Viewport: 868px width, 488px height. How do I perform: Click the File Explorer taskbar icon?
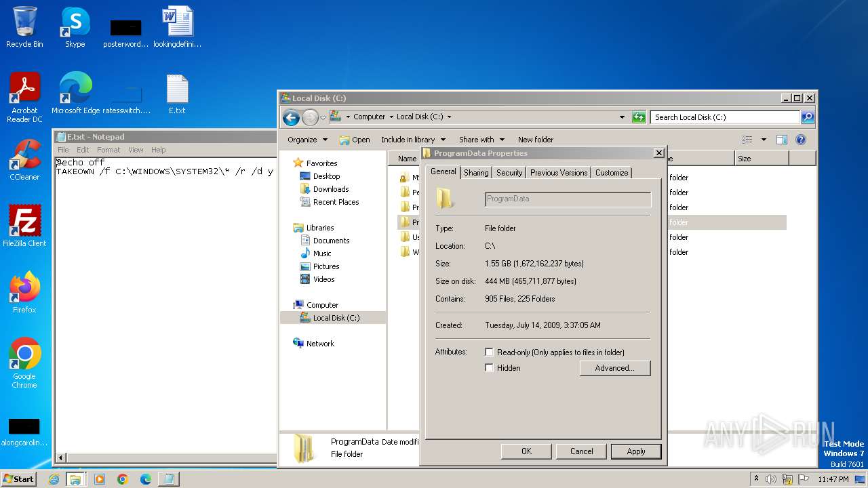[75, 479]
